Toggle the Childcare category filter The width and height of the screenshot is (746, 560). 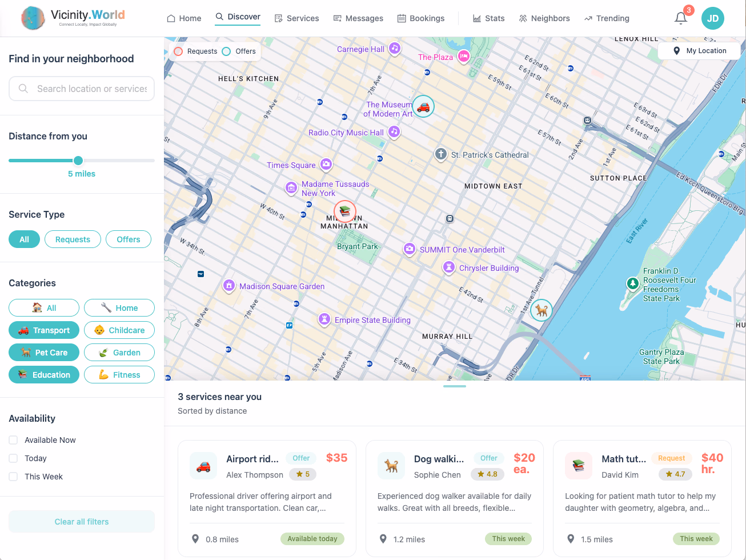click(x=119, y=330)
